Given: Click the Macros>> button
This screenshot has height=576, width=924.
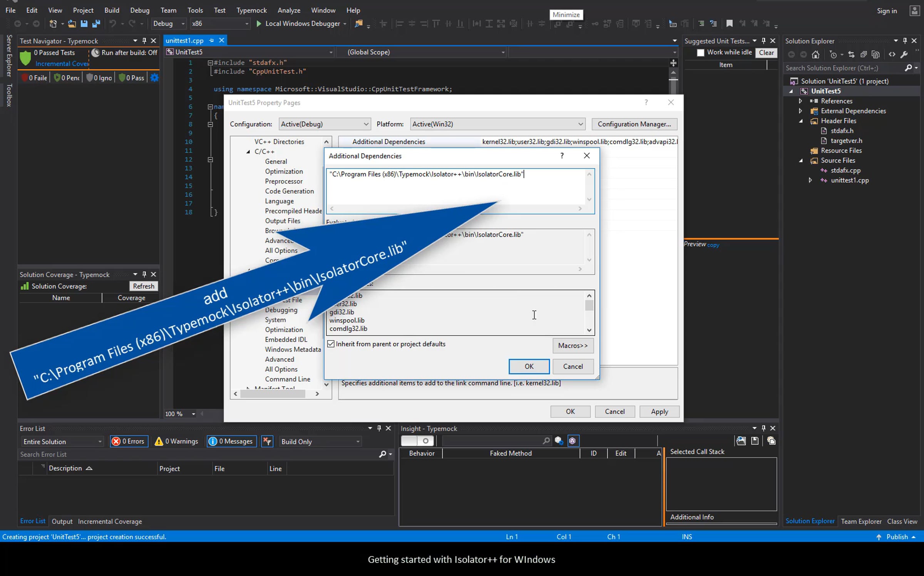Looking at the screenshot, I should [x=572, y=346].
